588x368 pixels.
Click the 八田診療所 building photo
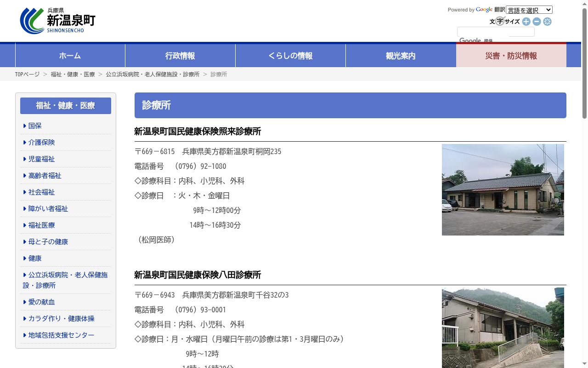503,328
